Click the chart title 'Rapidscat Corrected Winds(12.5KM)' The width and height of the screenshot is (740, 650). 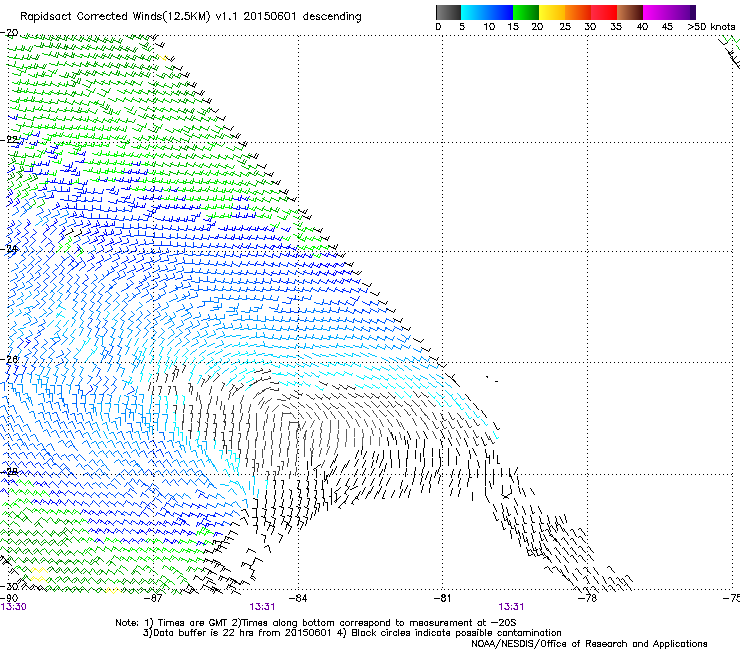click(x=115, y=17)
